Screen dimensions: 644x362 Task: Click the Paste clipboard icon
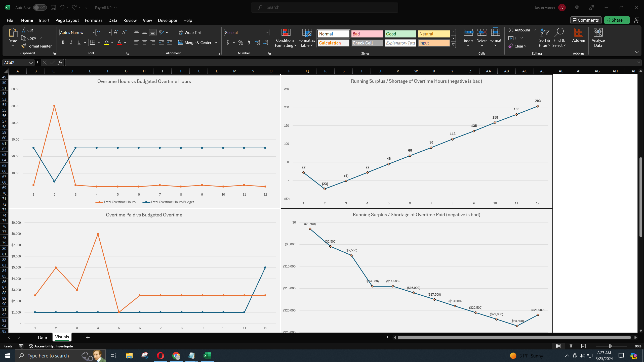13,33
